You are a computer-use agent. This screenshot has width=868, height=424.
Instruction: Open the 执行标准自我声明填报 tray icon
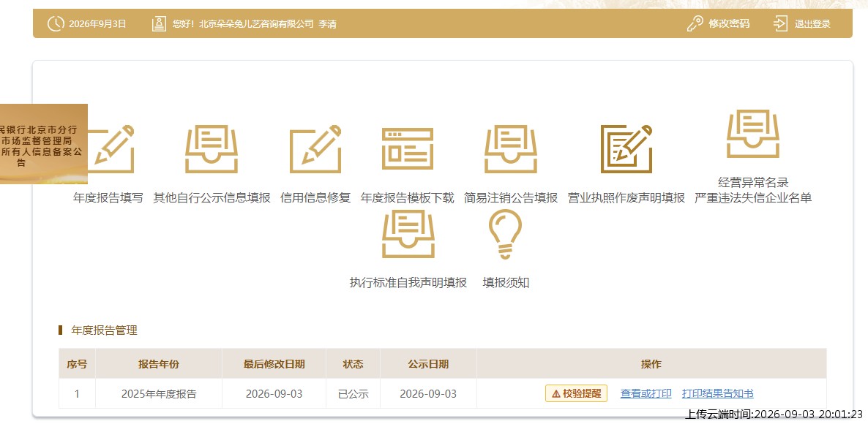[408, 234]
